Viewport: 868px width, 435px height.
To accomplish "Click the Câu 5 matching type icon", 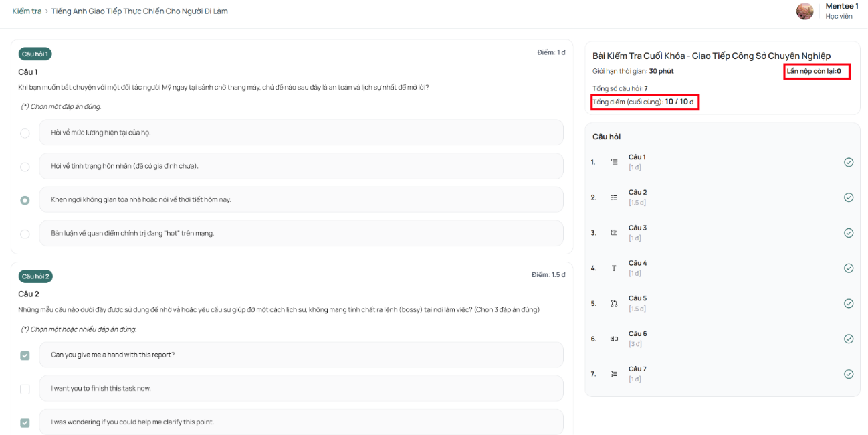I will tap(614, 303).
